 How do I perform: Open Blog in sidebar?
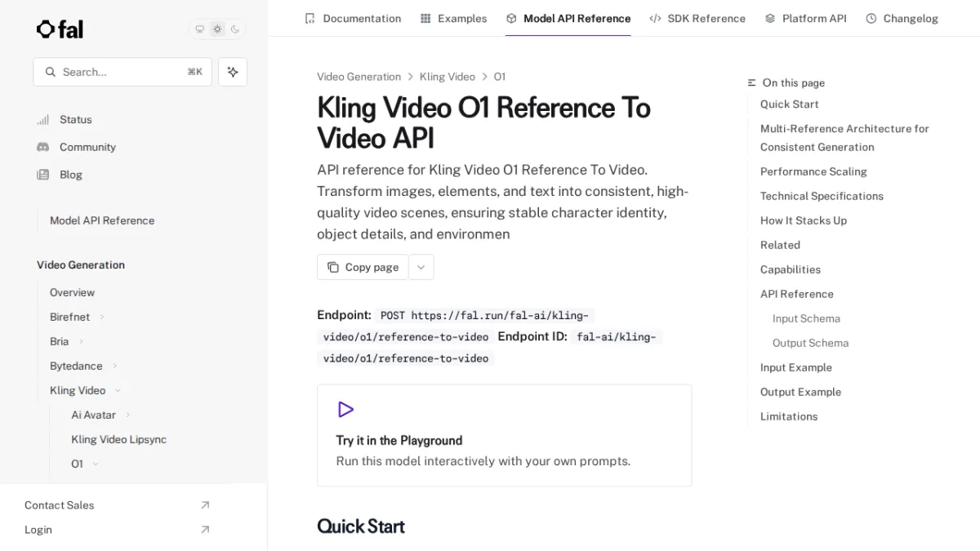point(60,175)
